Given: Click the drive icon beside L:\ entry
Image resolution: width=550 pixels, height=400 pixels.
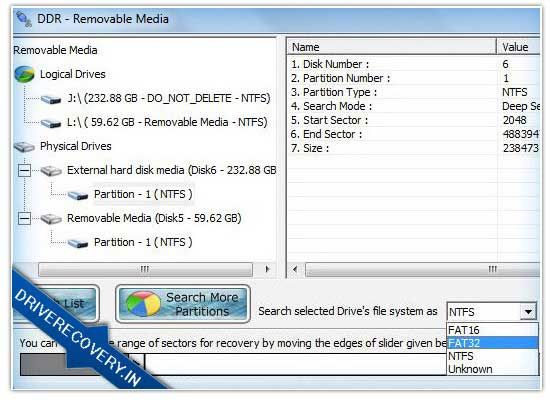Looking at the screenshot, I should click(51, 123).
